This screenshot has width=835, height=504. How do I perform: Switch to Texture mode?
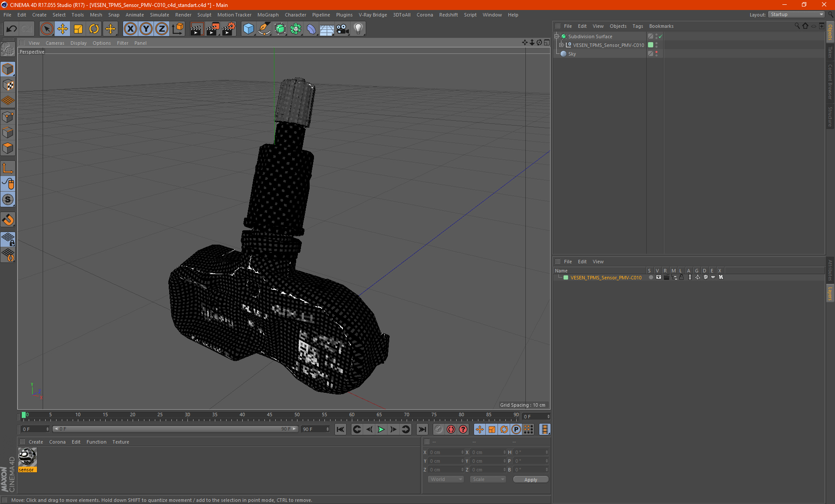[8, 85]
